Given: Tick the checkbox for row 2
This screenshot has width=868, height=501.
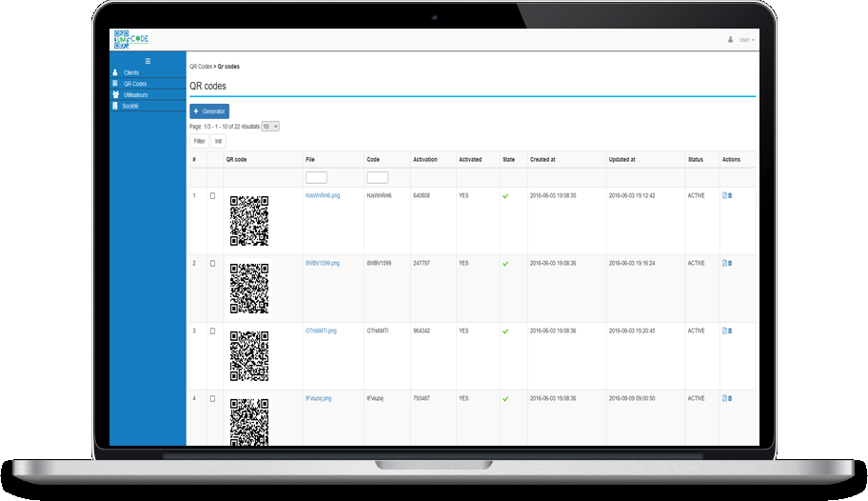Looking at the screenshot, I should click(x=212, y=263).
